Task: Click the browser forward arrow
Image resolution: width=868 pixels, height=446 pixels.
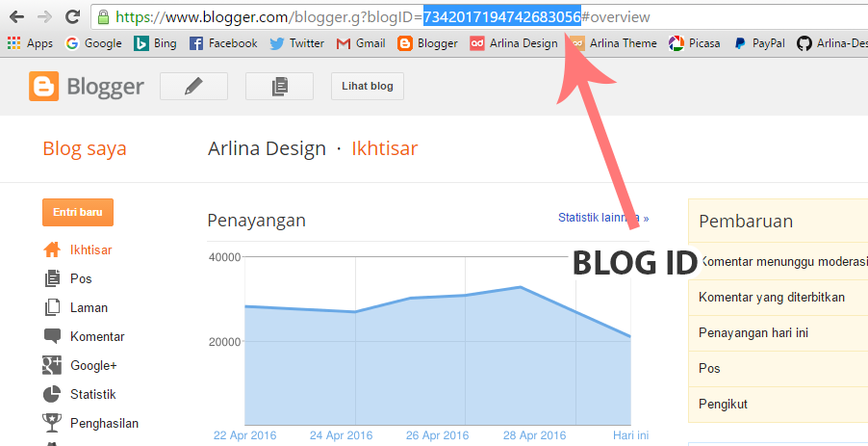Action: click(x=44, y=17)
